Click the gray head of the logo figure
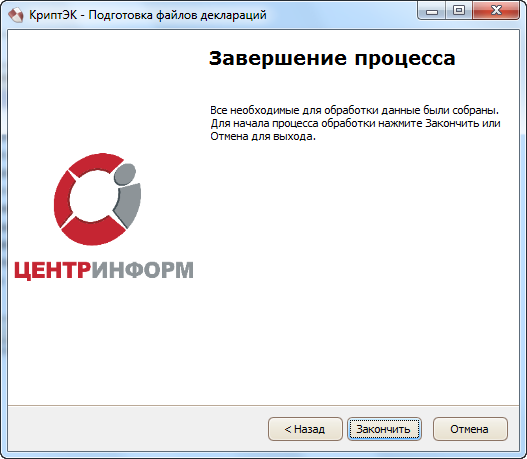This screenshot has width=527, height=459. point(125,174)
